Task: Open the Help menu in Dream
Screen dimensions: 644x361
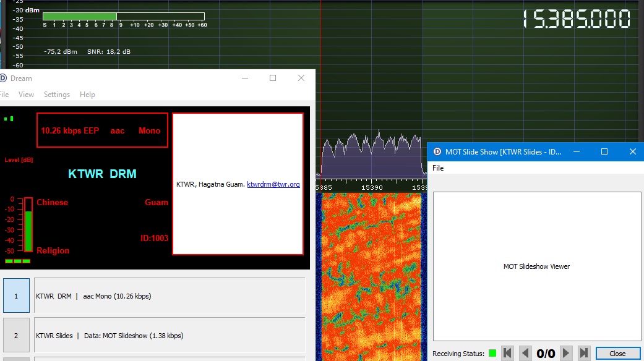Action: 87,95
